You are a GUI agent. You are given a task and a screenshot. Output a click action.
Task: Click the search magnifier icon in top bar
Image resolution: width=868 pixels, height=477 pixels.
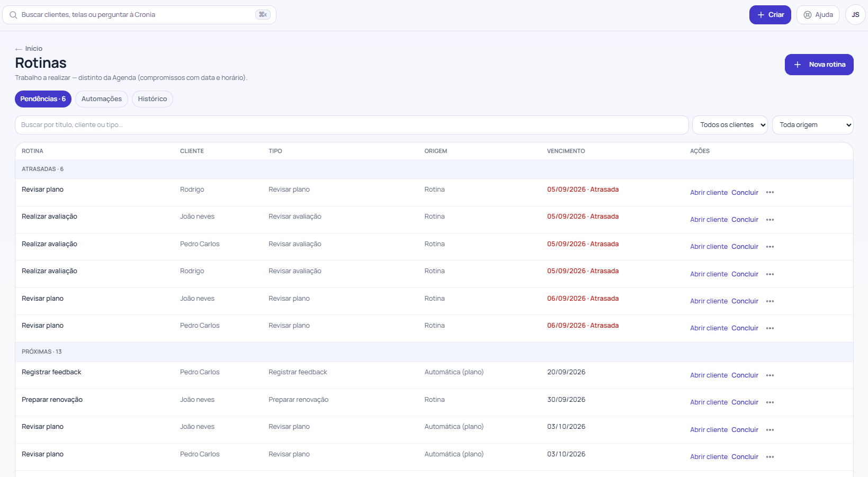point(13,15)
